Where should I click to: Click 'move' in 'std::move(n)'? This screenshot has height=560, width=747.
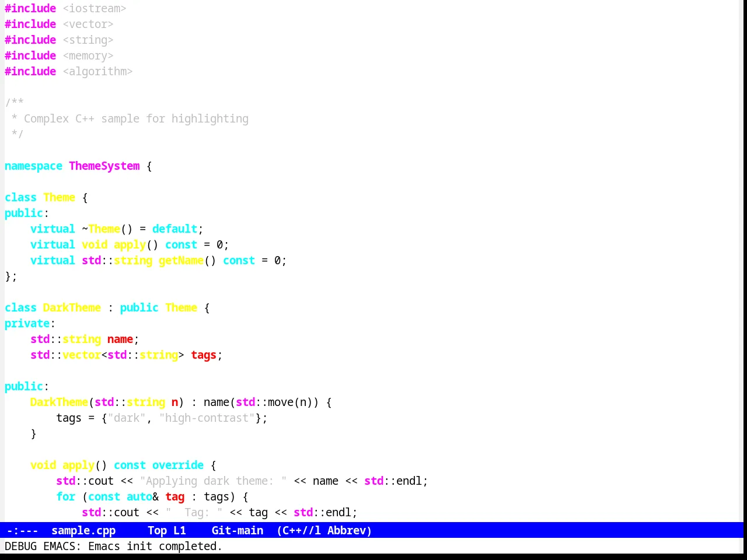(x=281, y=402)
